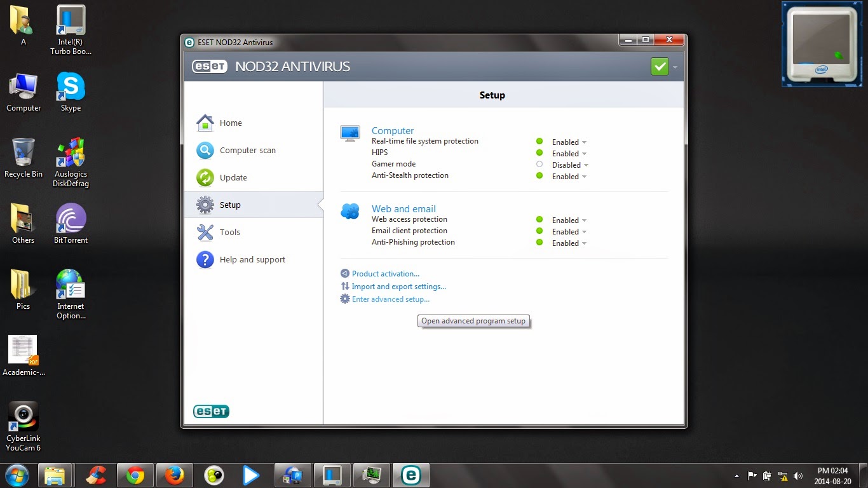The width and height of the screenshot is (868, 488).
Task: Toggle Real-time file system protection status dot
Action: (539, 142)
